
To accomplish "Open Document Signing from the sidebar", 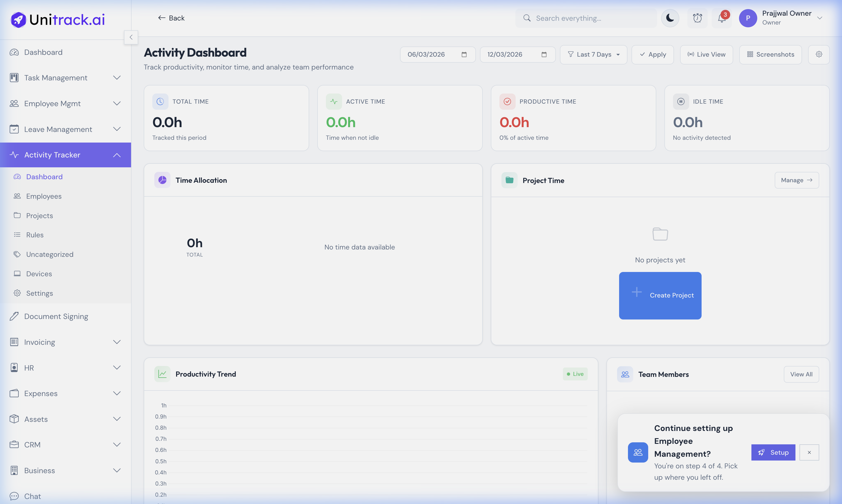I will point(56,316).
